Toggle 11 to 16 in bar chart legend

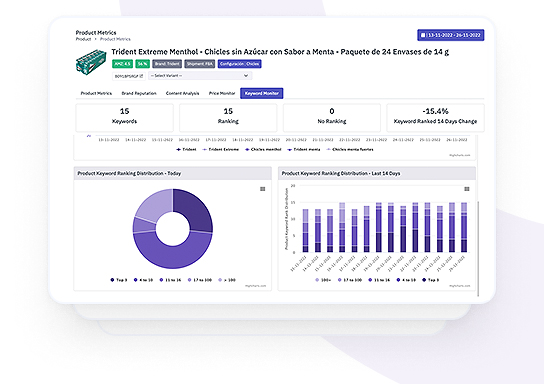(379, 280)
